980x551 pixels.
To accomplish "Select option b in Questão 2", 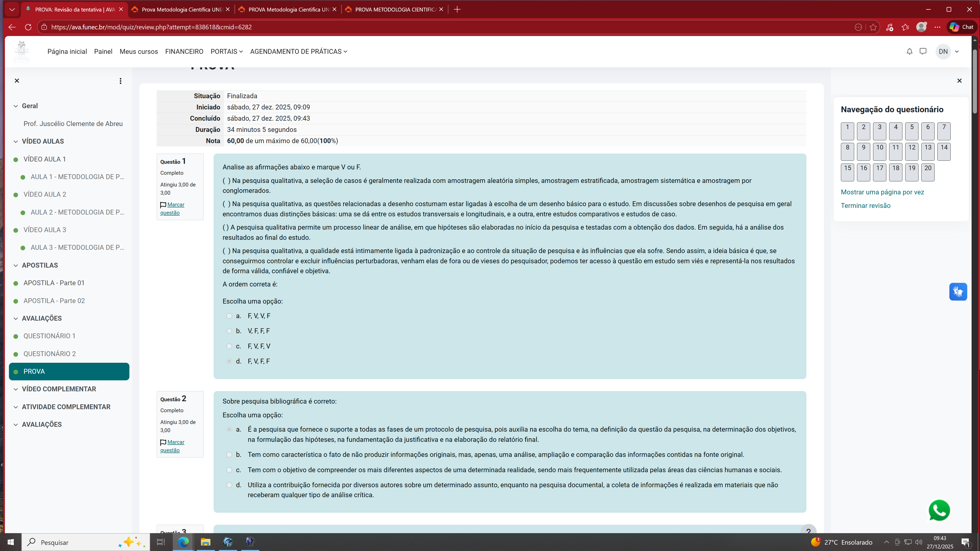I will tap(229, 454).
